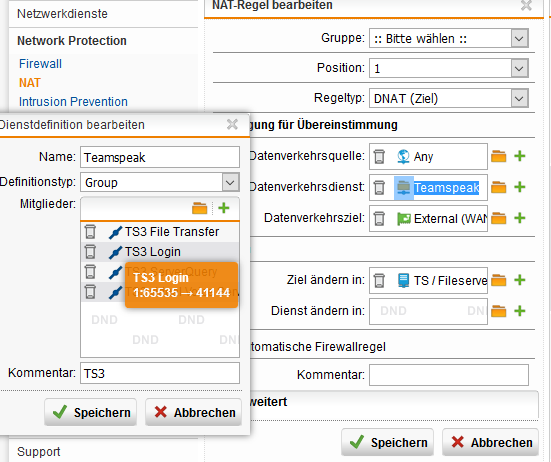Add new member with green plus in Mitglieder
This screenshot has width=551, height=462.
[224, 208]
